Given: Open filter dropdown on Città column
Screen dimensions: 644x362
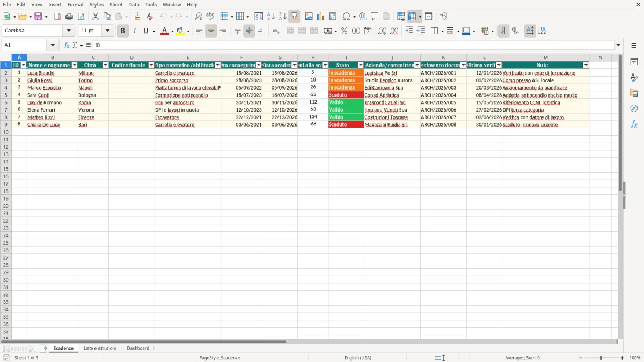Looking at the screenshot, I should click(x=105, y=65).
